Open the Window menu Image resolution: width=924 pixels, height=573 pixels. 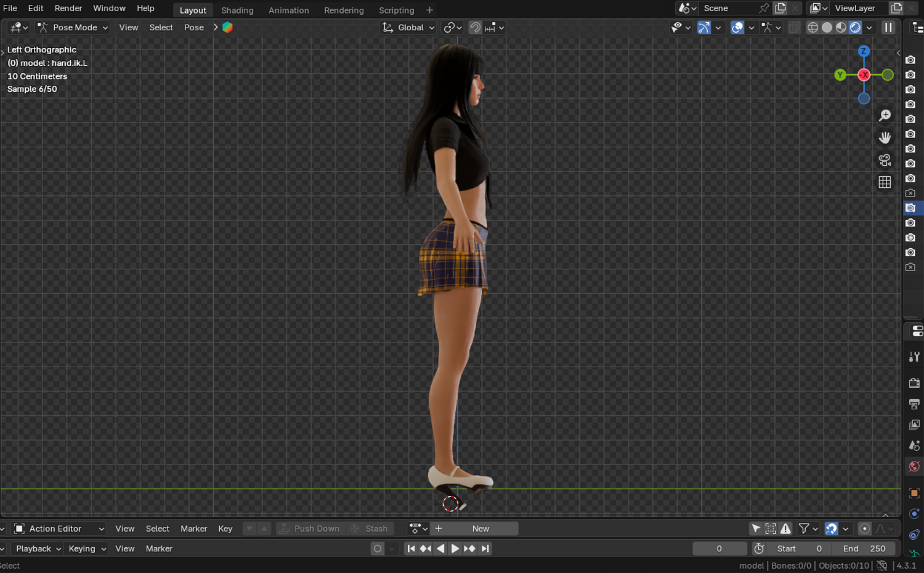pyautogui.click(x=109, y=8)
